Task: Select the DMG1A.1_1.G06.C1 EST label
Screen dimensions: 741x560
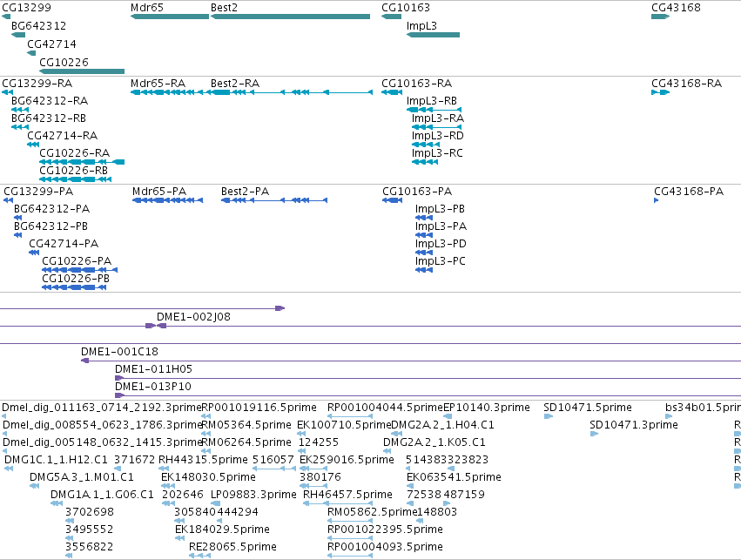Action: click(102, 496)
